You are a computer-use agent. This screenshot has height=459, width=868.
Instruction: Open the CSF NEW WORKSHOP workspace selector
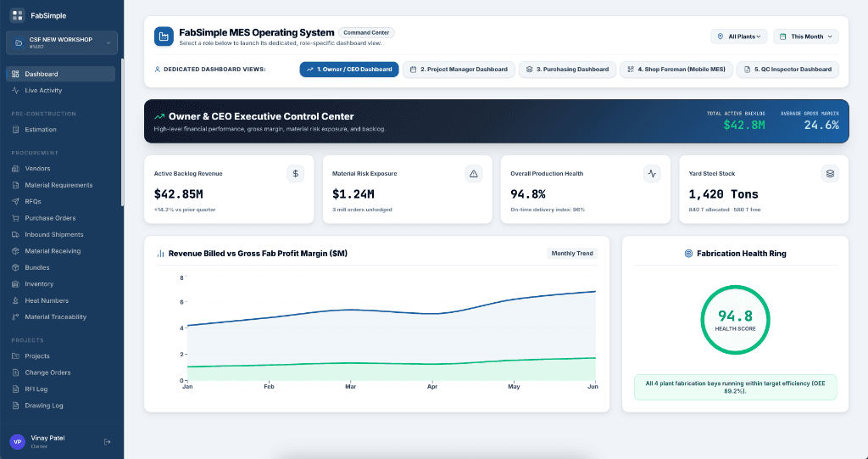(61, 42)
